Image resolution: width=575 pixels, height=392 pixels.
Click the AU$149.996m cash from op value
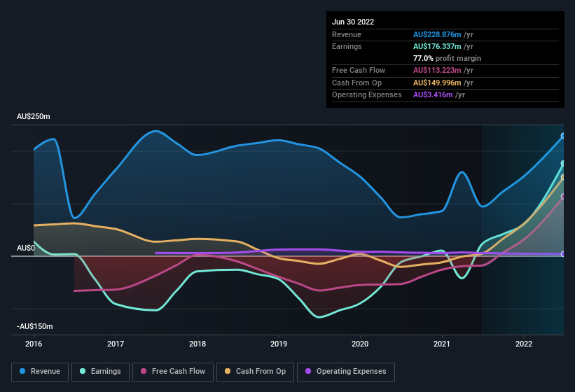coord(437,83)
